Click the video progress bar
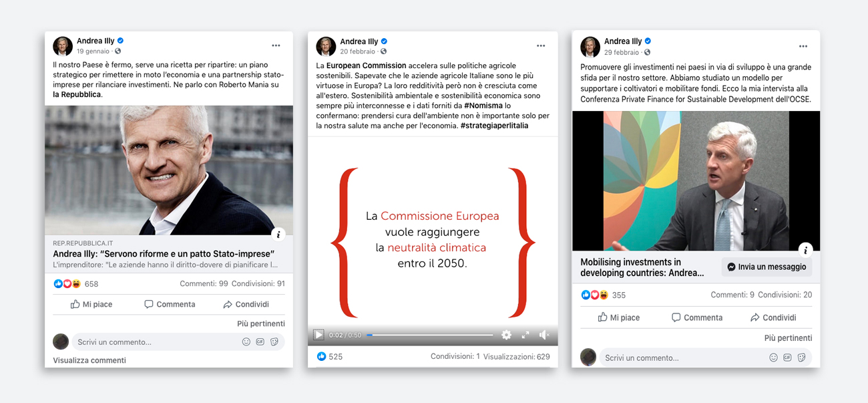Screen dimensions: 868x403 [x=429, y=335]
